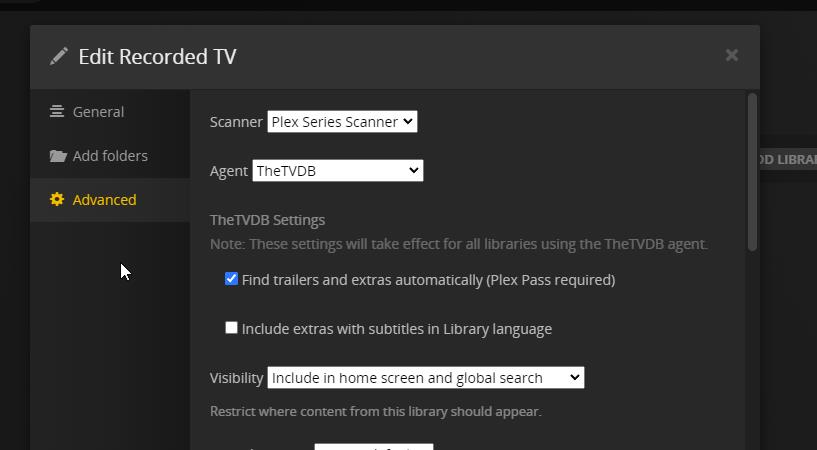Image resolution: width=817 pixels, height=450 pixels.
Task: Expand the Visibility dropdown
Action: point(426,378)
